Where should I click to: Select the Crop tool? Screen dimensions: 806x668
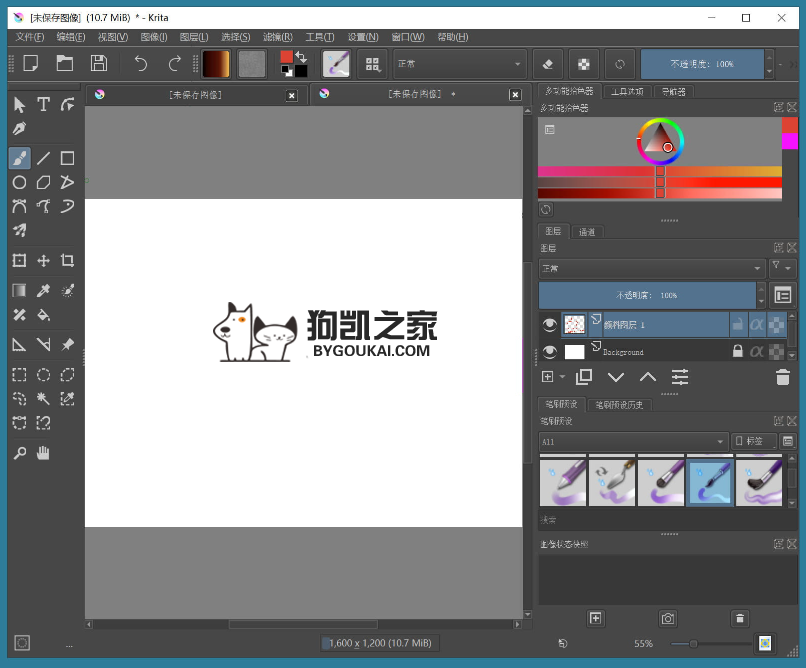coord(66,260)
